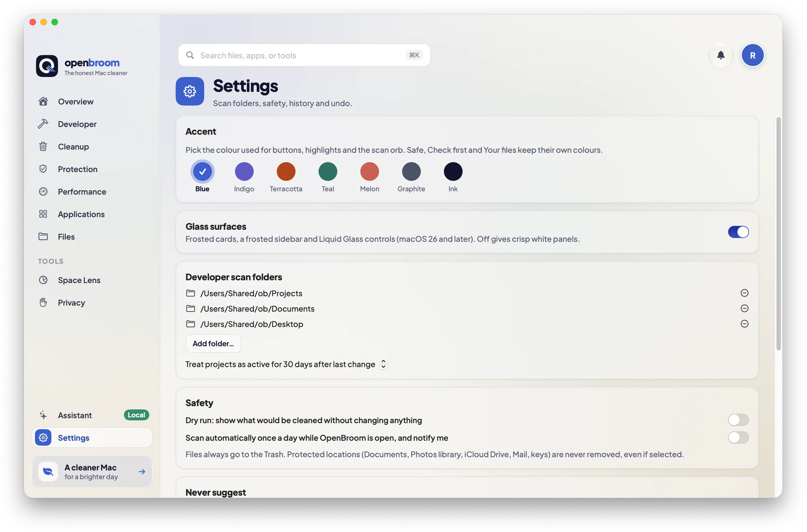Remove the /Users/Shared/ob/Projects folder
The height and width of the screenshot is (532, 807).
[x=744, y=292]
